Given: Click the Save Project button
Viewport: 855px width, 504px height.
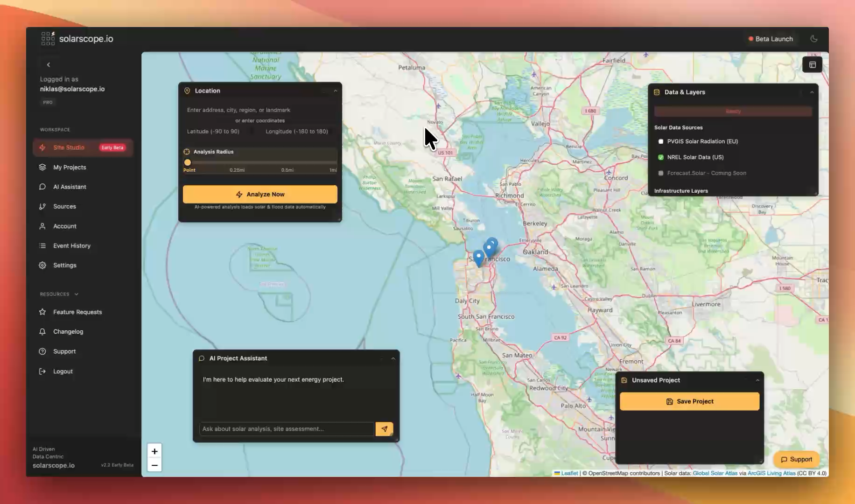Looking at the screenshot, I should click(x=689, y=401).
